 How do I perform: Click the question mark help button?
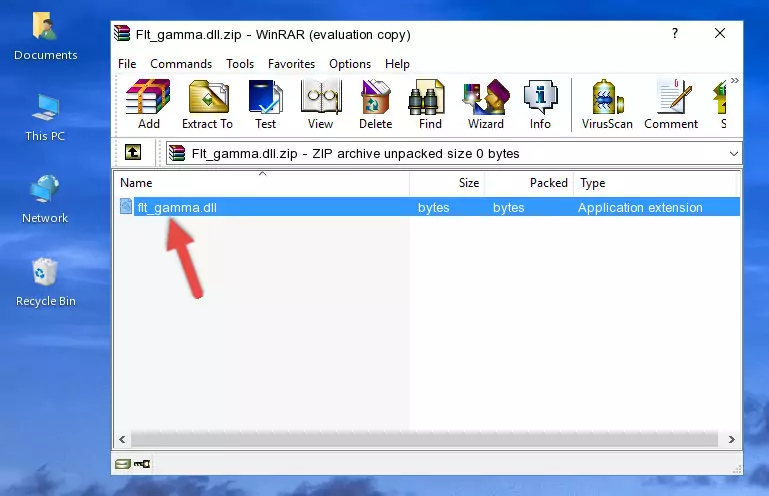pos(675,33)
